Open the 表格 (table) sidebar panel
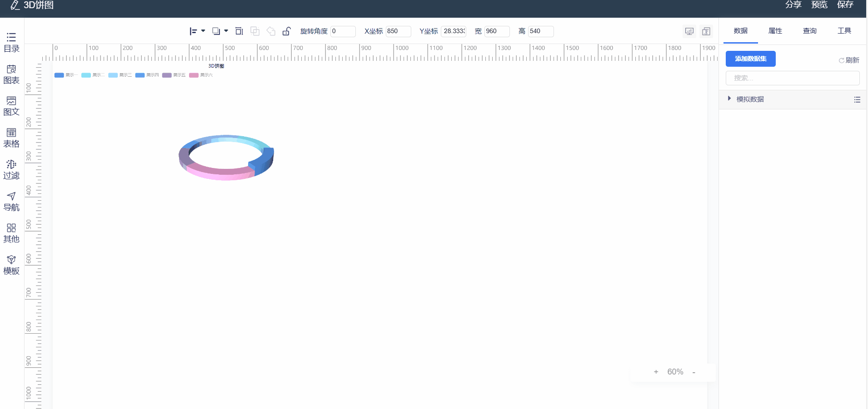868x409 pixels. tap(11, 138)
